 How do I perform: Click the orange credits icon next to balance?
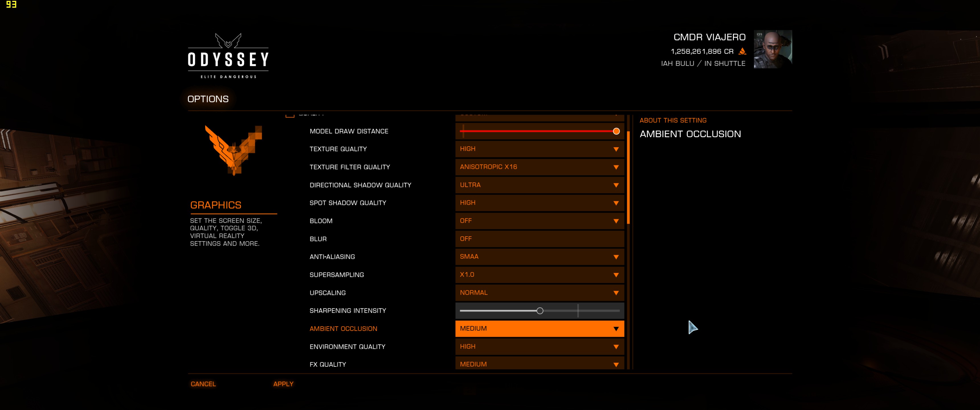coord(742,51)
